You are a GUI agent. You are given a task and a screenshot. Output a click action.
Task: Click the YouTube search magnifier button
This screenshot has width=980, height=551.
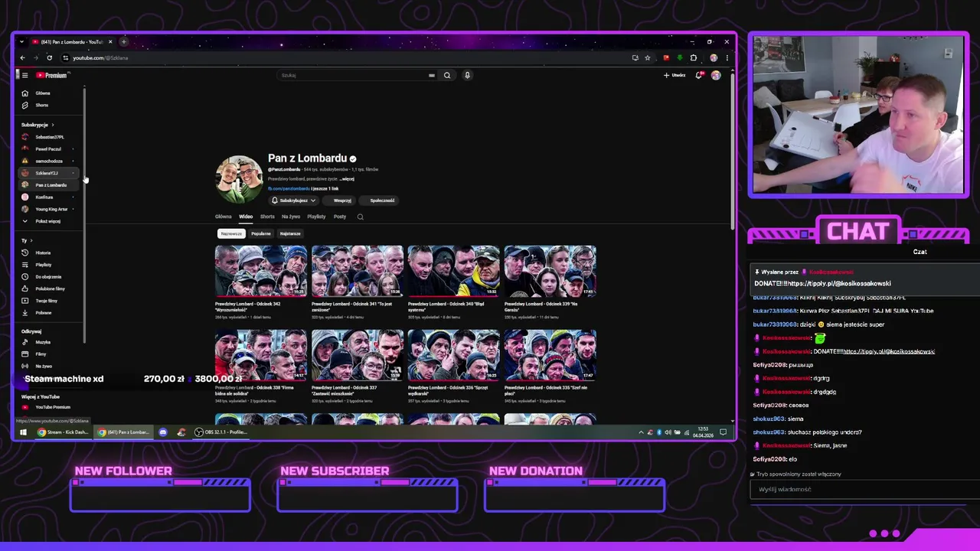pos(447,75)
